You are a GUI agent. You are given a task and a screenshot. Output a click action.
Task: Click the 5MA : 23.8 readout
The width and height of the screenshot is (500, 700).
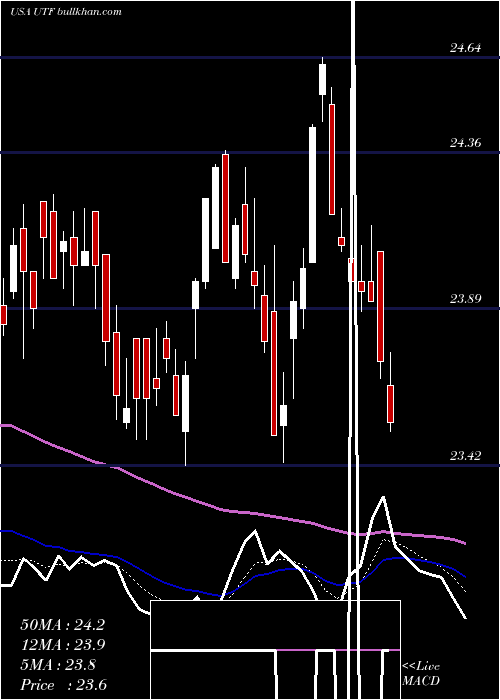[x=58, y=665]
